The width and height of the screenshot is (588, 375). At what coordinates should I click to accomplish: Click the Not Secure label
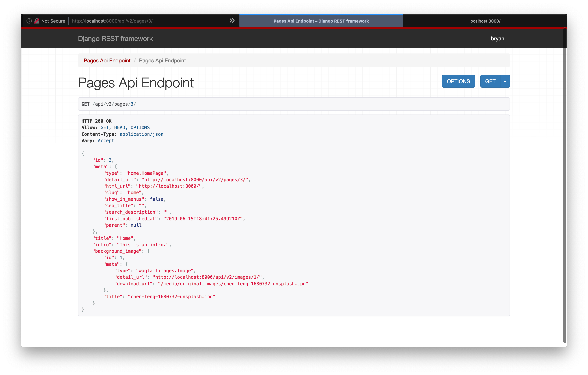point(53,21)
